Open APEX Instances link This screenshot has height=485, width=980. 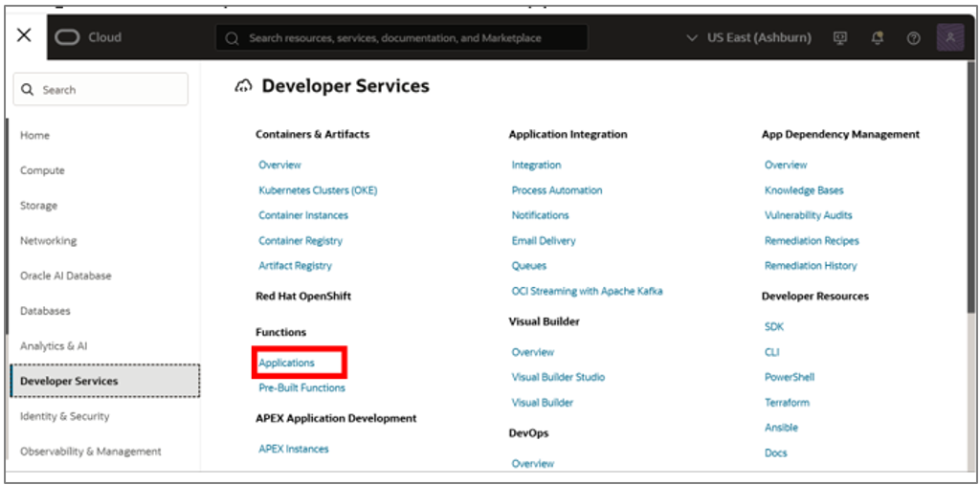coord(294,449)
